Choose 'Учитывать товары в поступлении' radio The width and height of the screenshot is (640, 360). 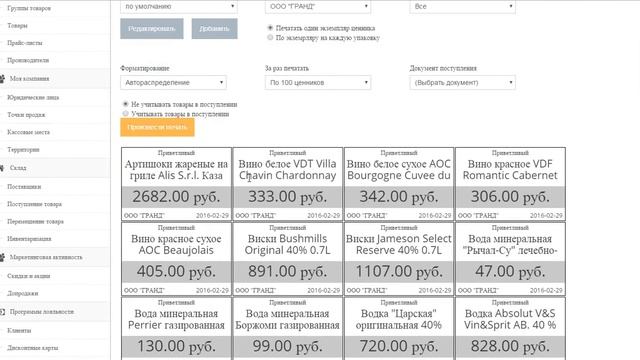coord(125,113)
